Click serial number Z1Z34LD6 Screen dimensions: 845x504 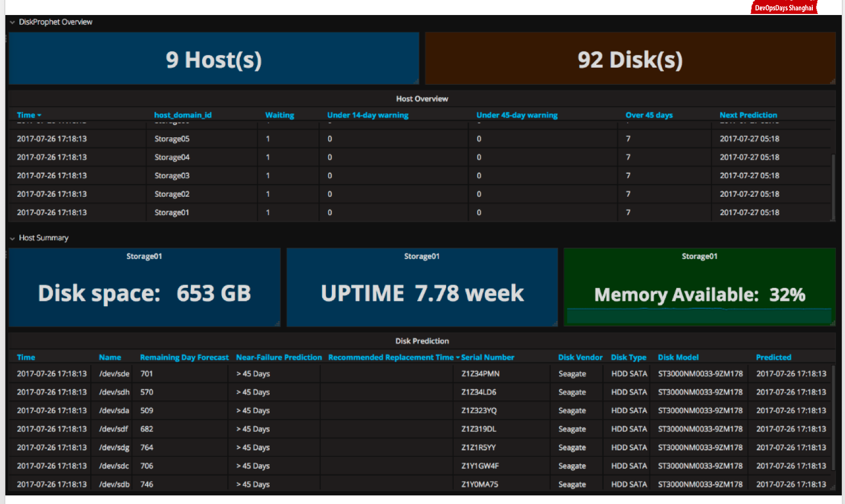coord(479,392)
